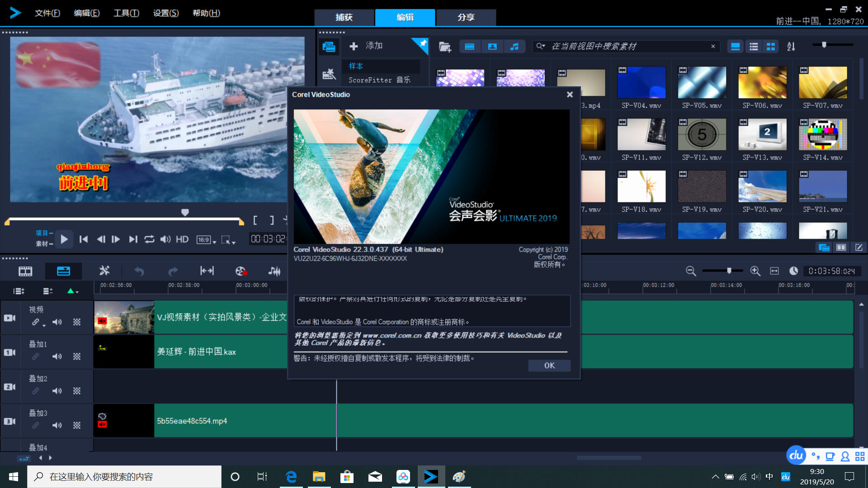Open aspect ratio 16:9 dropdown

[207, 240]
